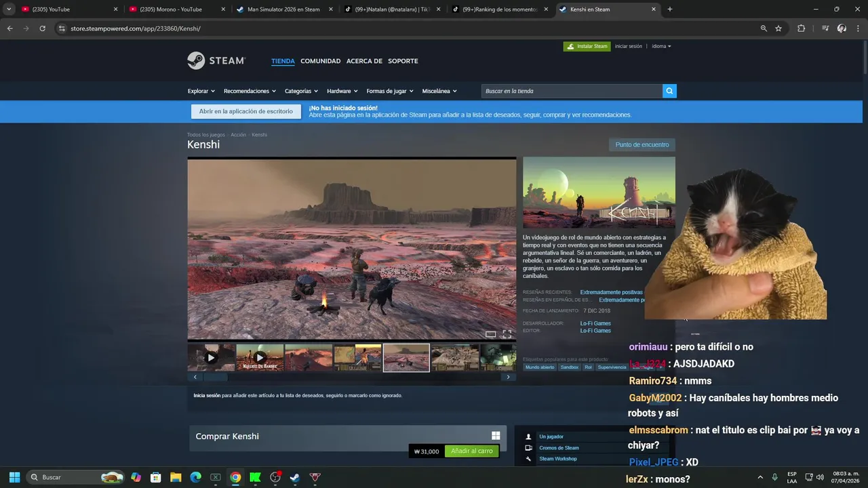Open the Kick app icon in taskbar
Image resolution: width=868 pixels, height=488 pixels.
point(255,477)
